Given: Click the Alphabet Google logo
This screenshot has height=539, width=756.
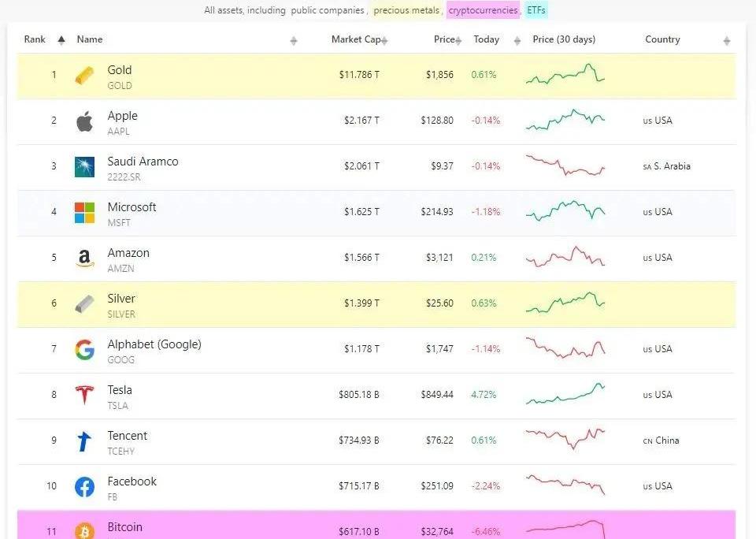Looking at the screenshot, I should point(84,350).
